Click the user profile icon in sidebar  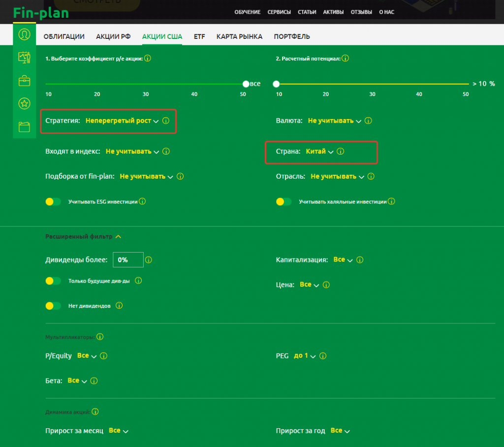point(24,34)
